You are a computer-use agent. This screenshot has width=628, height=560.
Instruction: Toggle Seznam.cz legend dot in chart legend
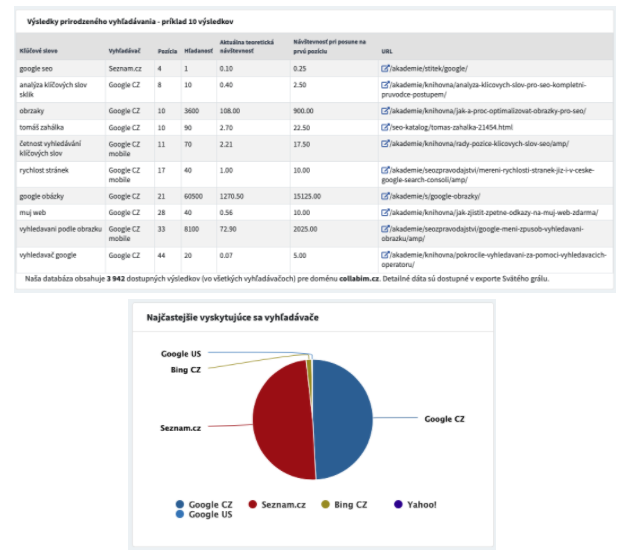(x=252, y=504)
